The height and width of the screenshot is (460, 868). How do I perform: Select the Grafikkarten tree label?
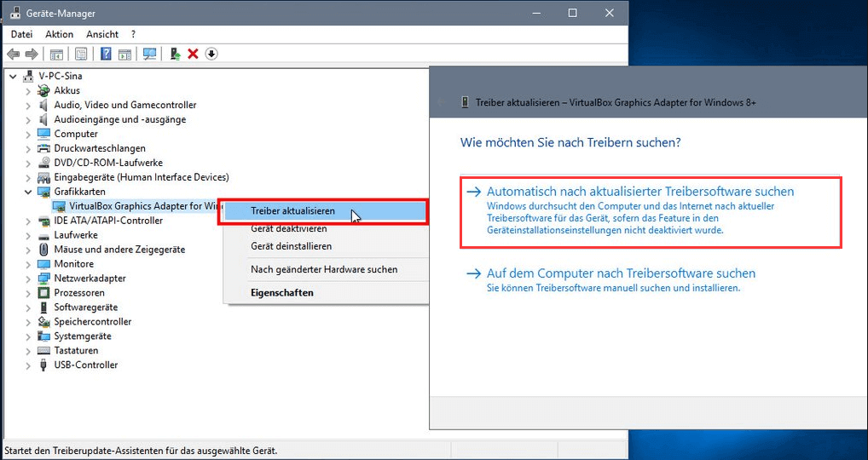point(79,192)
